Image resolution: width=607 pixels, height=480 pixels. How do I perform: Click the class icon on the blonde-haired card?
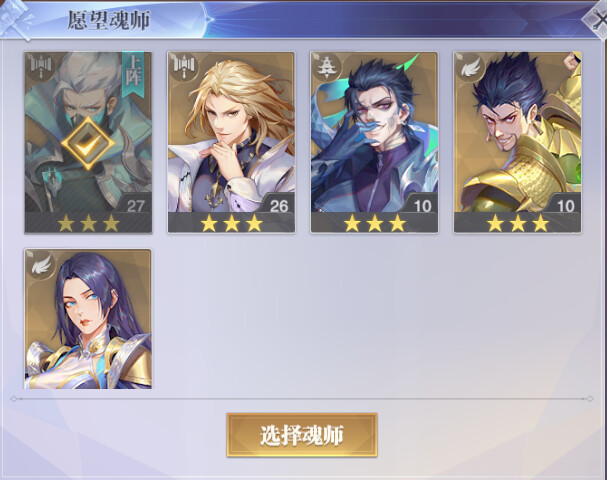pos(184,66)
